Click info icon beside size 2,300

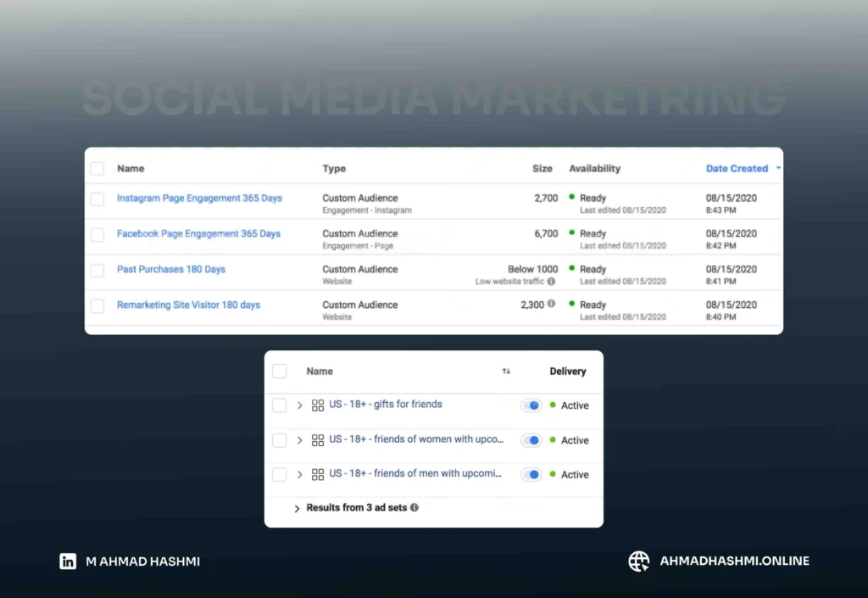(552, 304)
